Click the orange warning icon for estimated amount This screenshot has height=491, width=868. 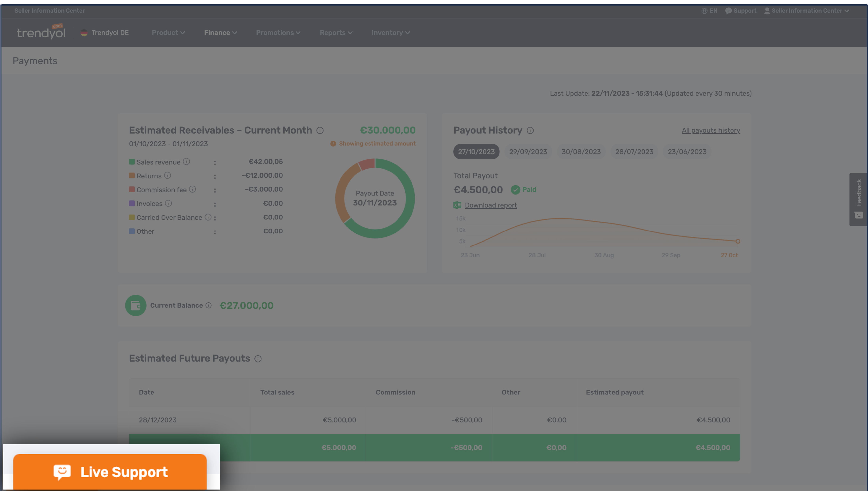333,144
